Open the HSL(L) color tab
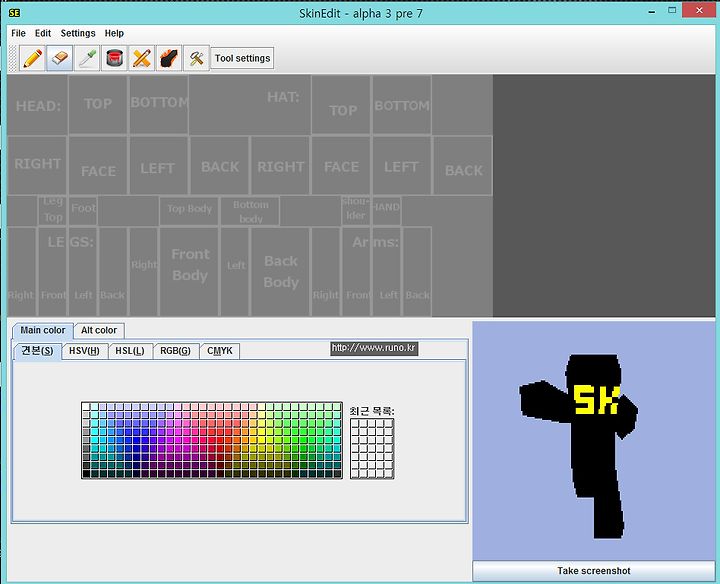This screenshot has width=720, height=584. (x=129, y=351)
